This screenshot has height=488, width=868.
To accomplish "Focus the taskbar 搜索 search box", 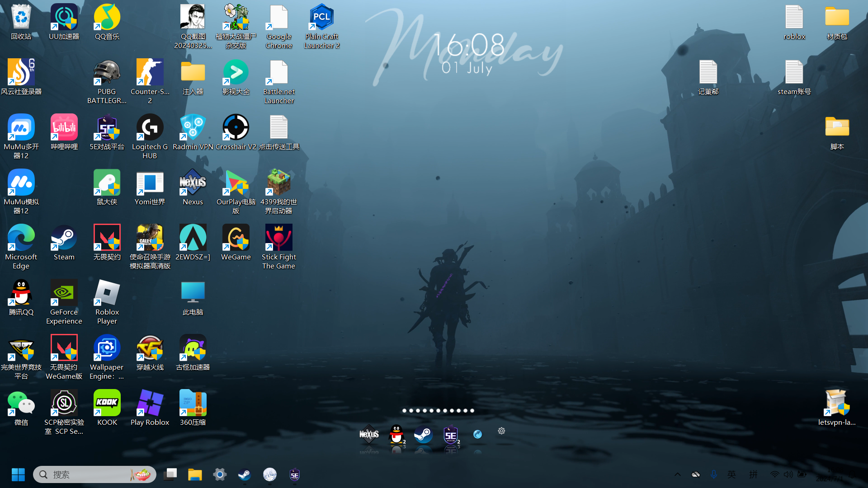I will 94,474.
